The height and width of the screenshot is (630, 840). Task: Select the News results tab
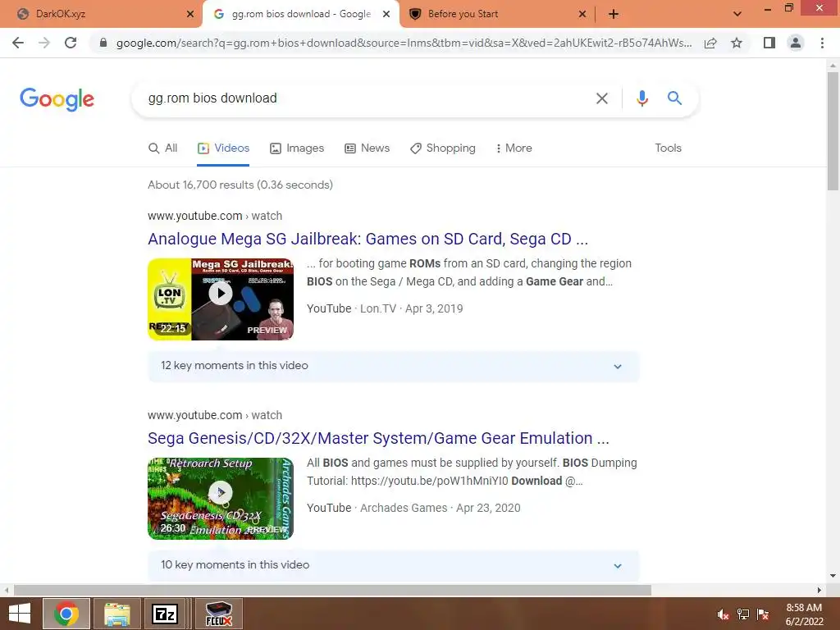click(x=367, y=148)
